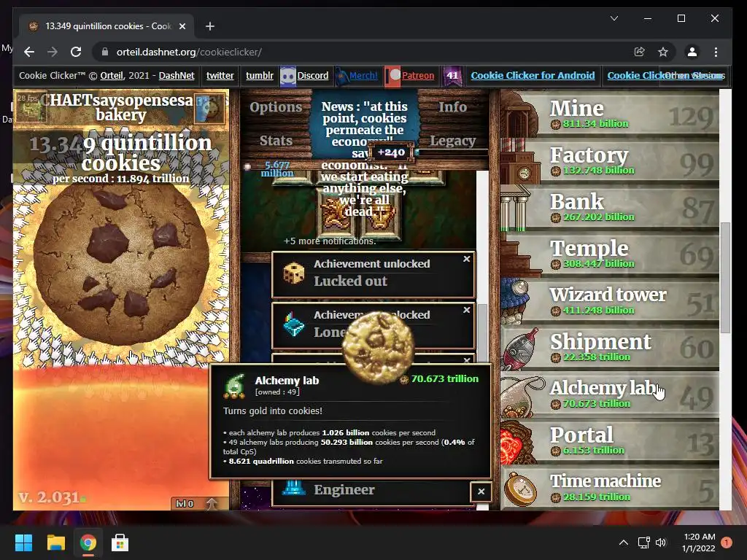
Task: Click the +5 more notifications text
Action: click(330, 241)
